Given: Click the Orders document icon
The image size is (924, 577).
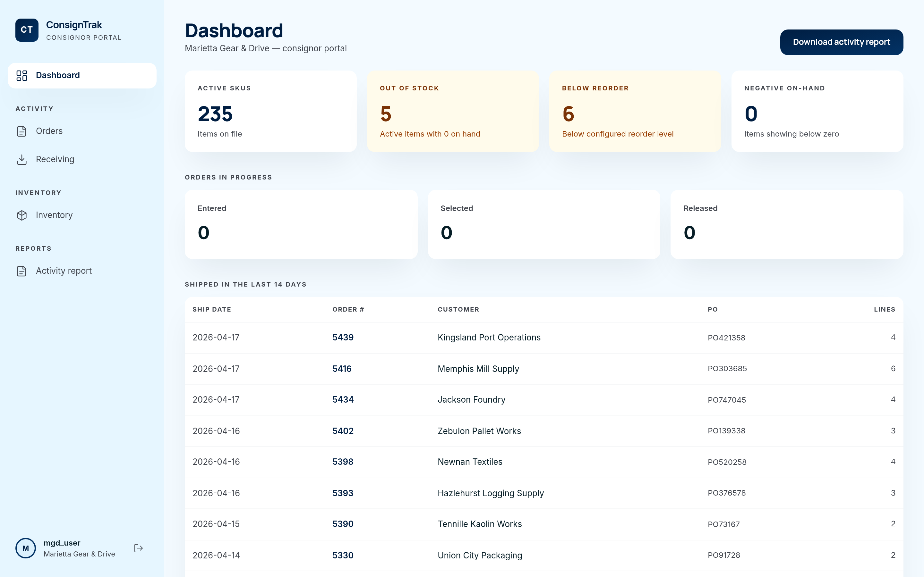Looking at the screenshot, I should pyautogui.click(x=22, y=131).
